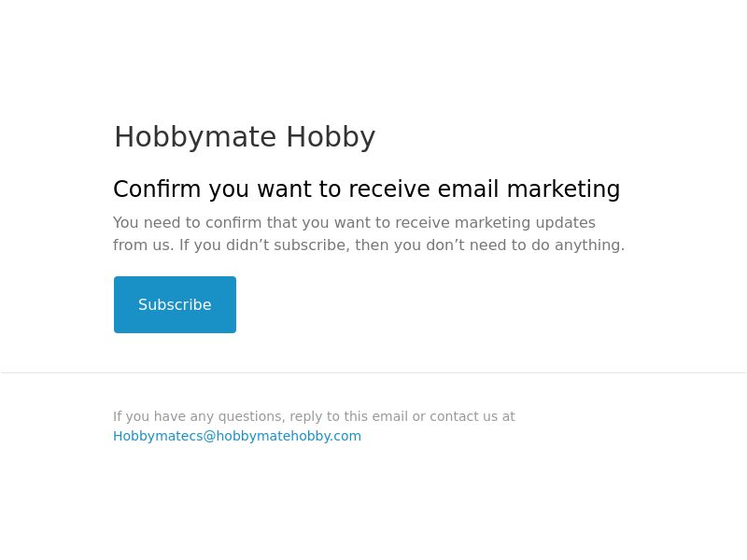Open the Hobbymatecs@hobbymatehobby.com email link
This screenshot has width=747, height=560.
click(x=237, y=436)
